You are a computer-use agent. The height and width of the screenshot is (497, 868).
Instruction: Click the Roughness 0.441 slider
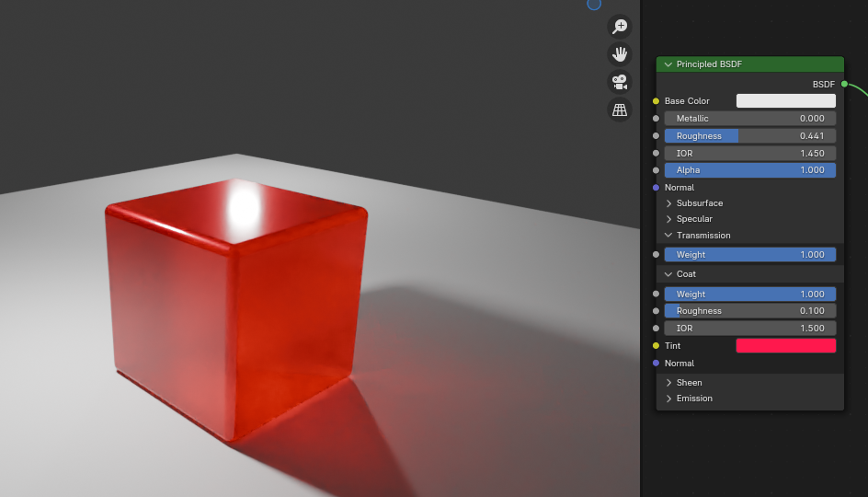point(750,136)
